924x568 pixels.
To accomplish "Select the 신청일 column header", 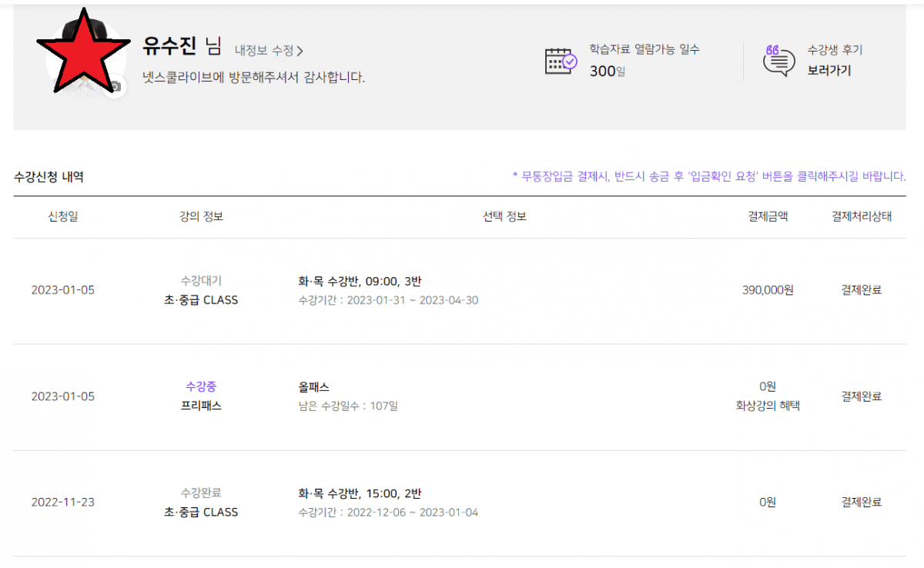I will point(62,217).
